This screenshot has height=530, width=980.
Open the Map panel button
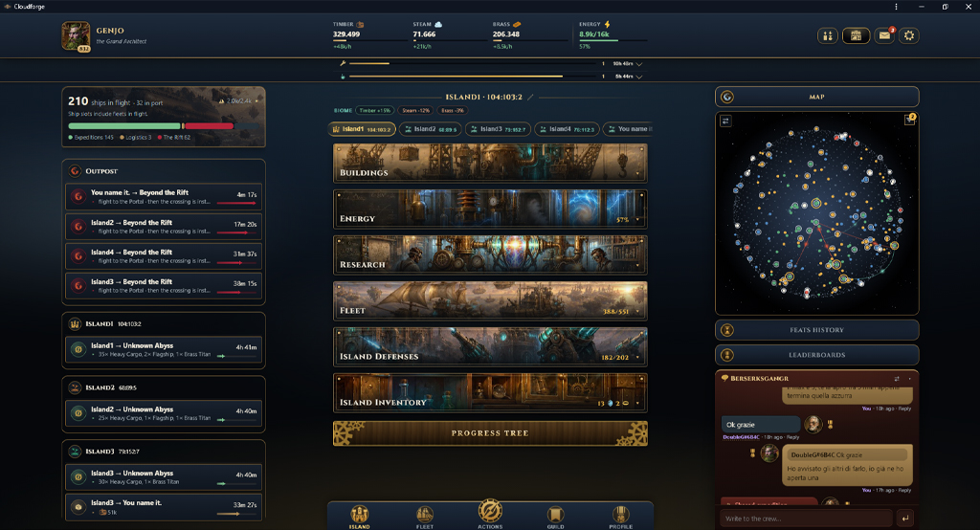(817, 97)
